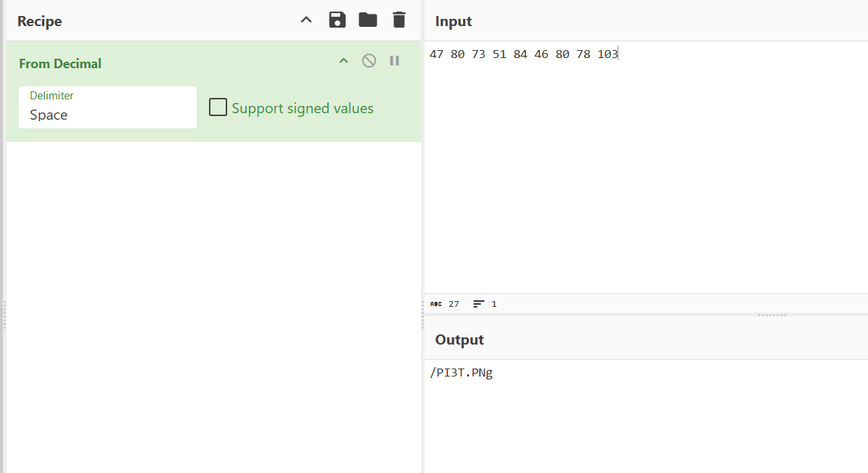Screen dimensions: 868x473
Task: Enable the Support signed values checkbox
Action: click(x=218, y=107)
